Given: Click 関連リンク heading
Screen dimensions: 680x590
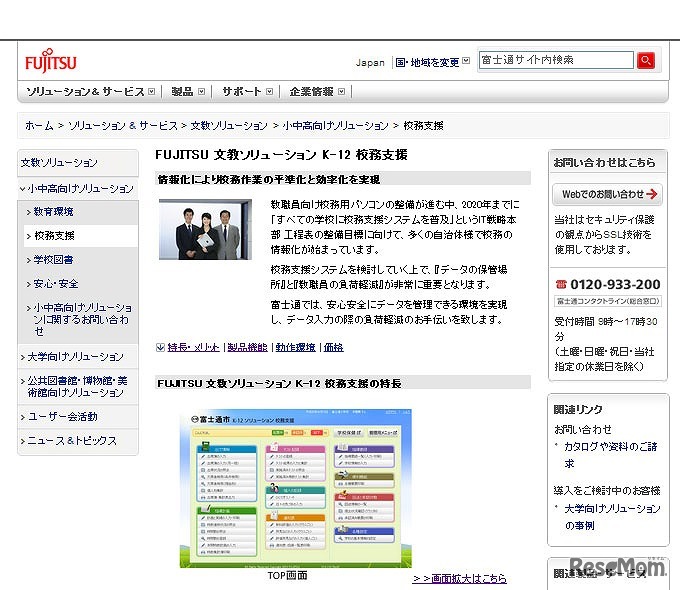Looking at the screenshot, I should 578,410.
